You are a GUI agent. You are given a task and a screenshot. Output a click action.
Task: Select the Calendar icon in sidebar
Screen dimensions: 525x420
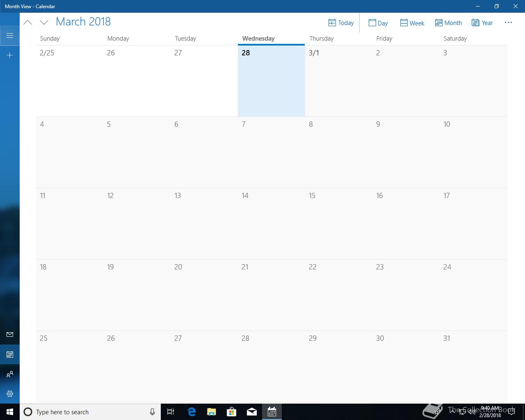point(10,354)
